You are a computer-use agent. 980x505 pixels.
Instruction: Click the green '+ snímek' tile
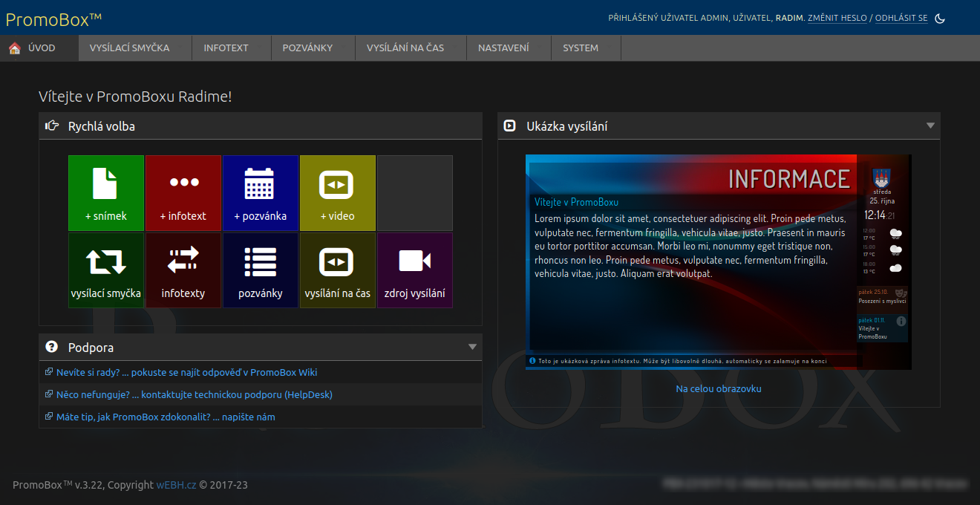coord(106,193)
